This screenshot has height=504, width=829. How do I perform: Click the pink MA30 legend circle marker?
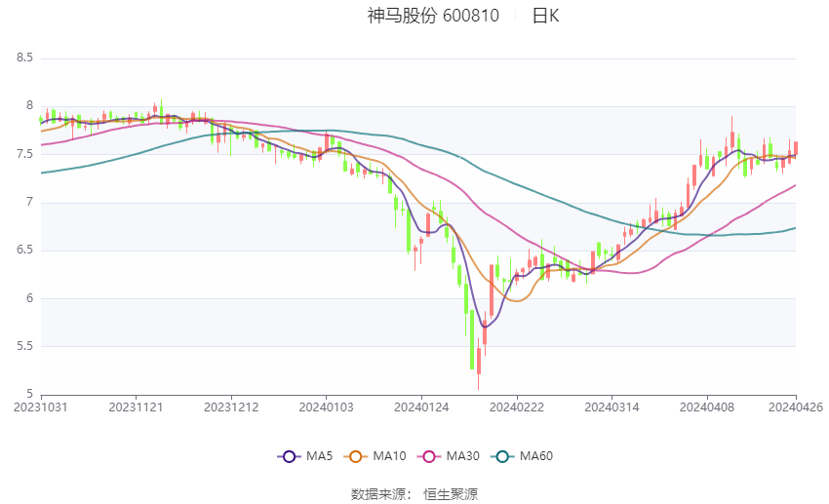425,455
